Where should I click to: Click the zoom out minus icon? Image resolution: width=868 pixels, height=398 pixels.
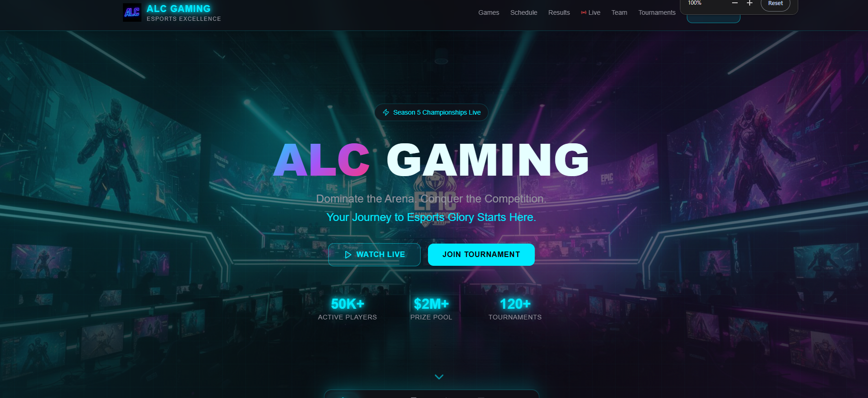(x=735, y=3)
